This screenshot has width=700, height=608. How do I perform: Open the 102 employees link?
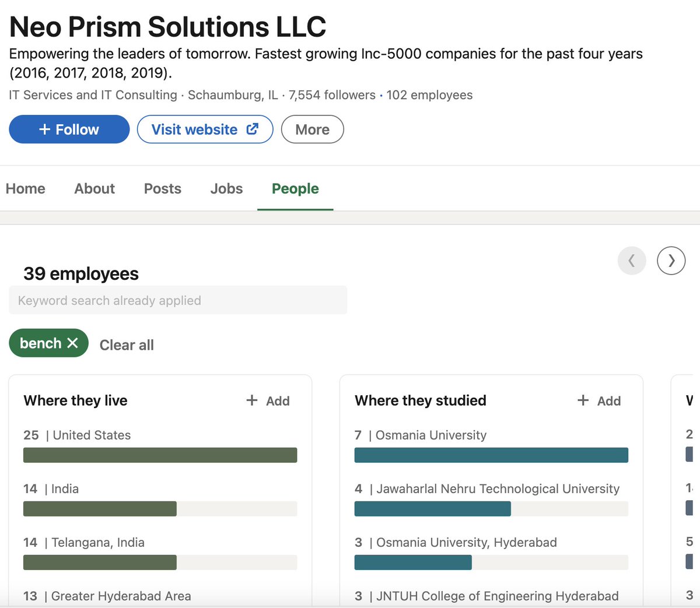click(429, 95)
